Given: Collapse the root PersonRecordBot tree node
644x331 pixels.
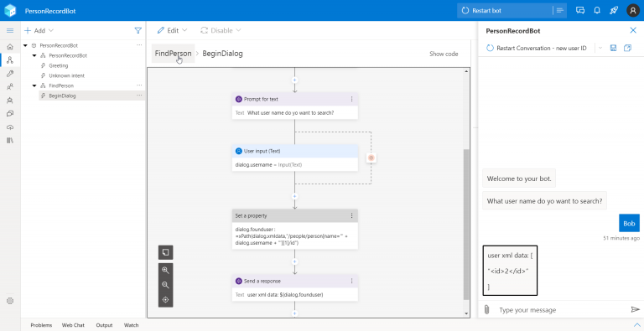Looking at the screenshot, I should point(26,45).
